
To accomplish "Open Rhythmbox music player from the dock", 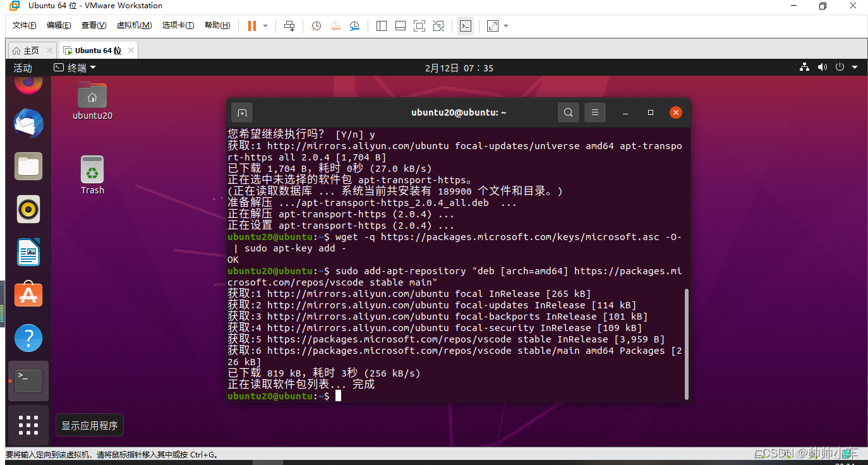I will pyautogui.click(x=28, y=209).
